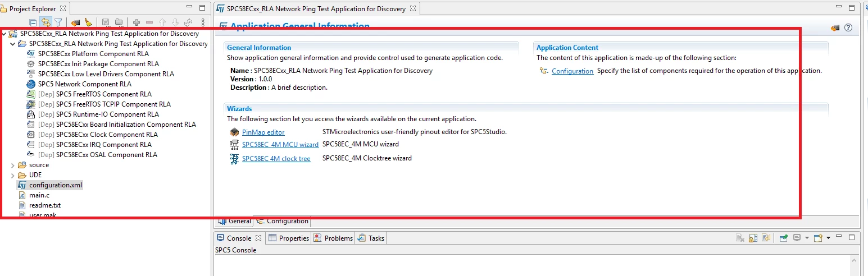This screenshot has height=276, width=868.
Task: Close the Project Explorer view tab
Action: point(63,9)
